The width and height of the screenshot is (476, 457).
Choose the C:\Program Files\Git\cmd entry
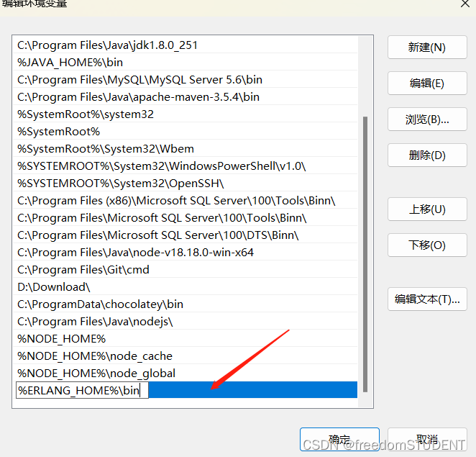pyautogui.click(x=83, y=270)
